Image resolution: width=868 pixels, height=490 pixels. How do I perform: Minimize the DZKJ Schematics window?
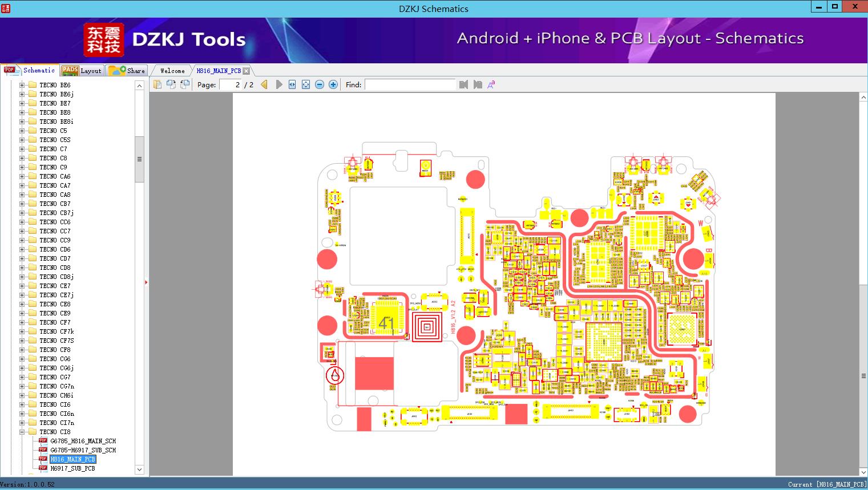point(819,7)
